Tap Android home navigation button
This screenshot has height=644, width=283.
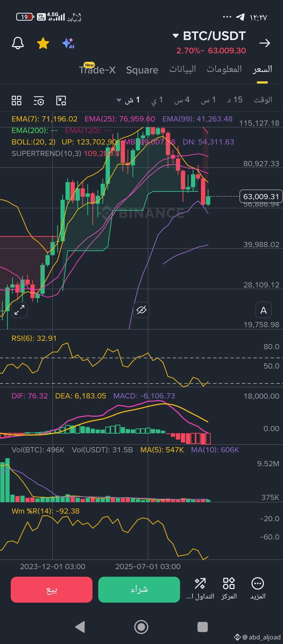click(x=141, y=627)
